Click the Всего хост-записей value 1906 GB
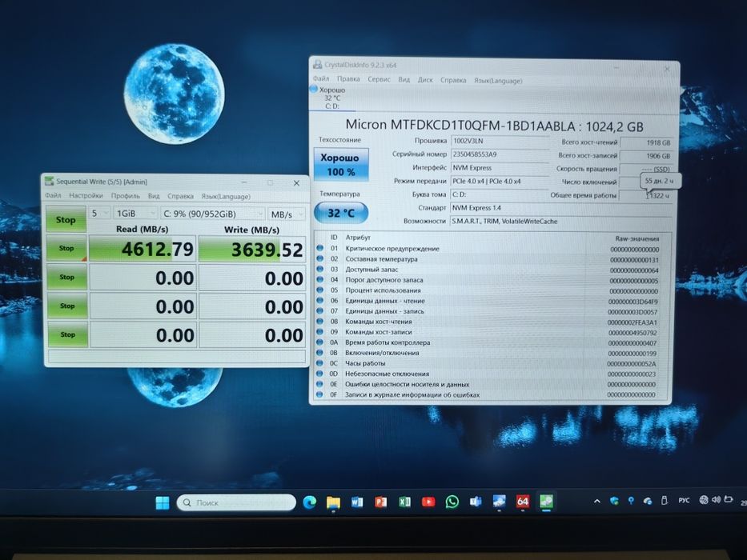 tap(646, 156)
